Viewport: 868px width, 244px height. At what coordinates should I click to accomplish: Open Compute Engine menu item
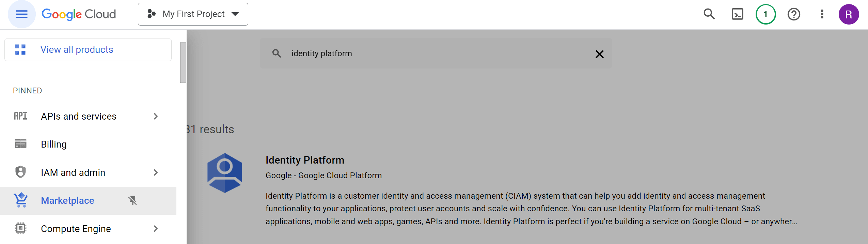click(88, 229)
